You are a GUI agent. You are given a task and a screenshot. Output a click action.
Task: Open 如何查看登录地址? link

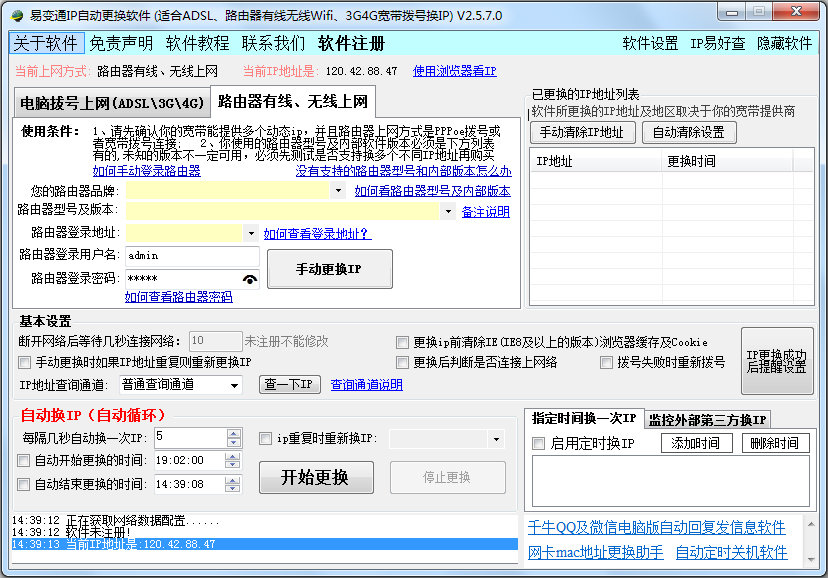(317, 234)
